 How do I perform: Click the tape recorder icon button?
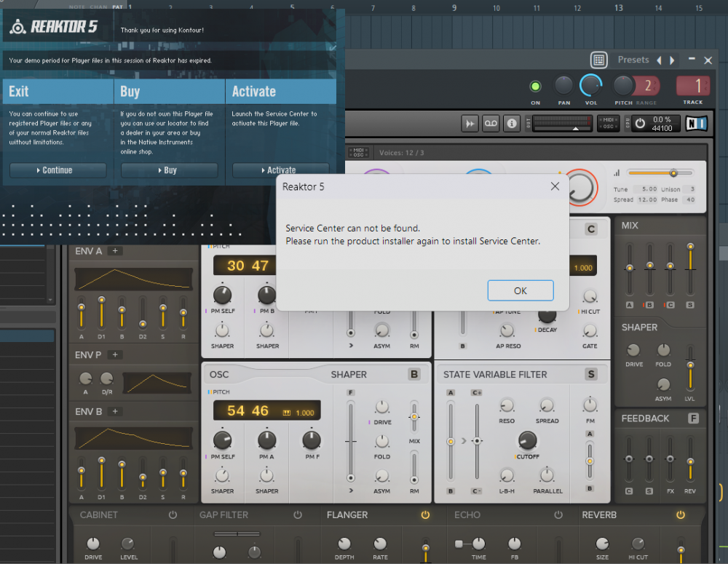[x=491, y=124]
